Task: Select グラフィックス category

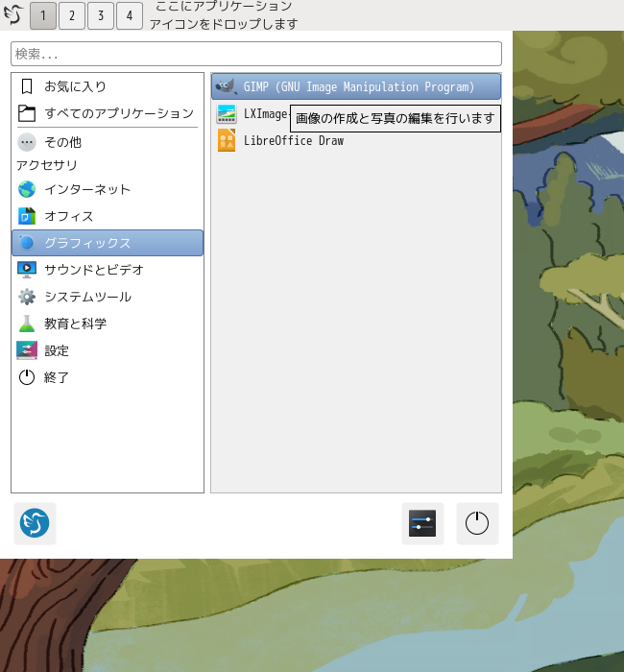Action: pos(108,243)
